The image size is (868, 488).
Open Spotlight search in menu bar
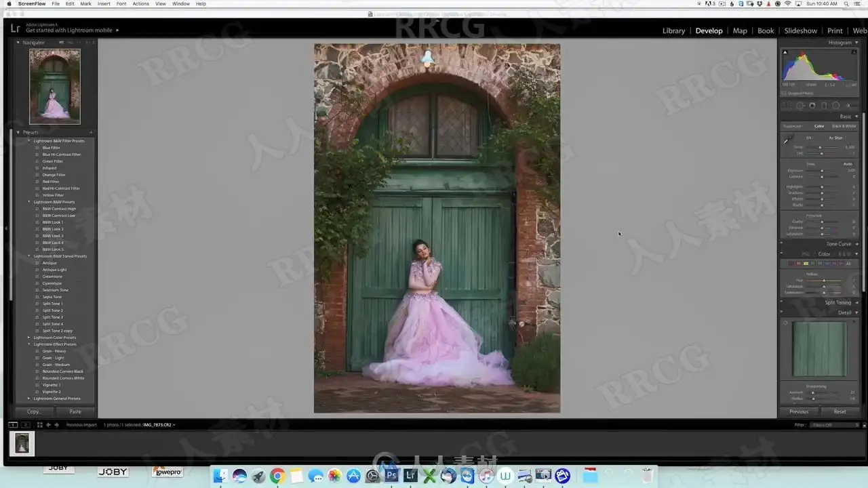coord(846,3)
